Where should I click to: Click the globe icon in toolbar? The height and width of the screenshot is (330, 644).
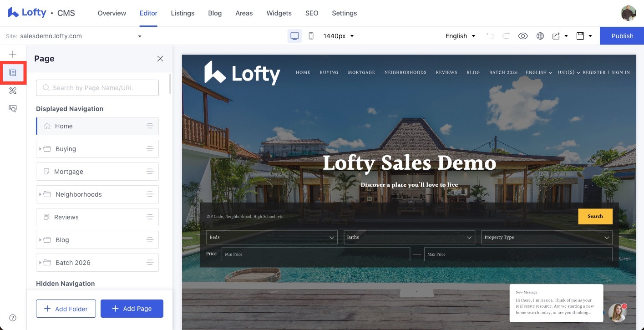tap(540, 36)
